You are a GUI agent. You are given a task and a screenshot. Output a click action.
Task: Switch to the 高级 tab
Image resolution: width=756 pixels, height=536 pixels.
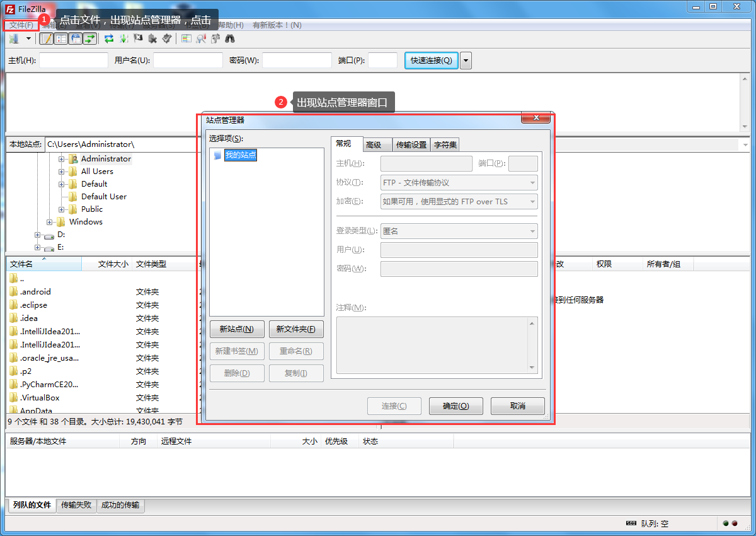click(376, 144)
